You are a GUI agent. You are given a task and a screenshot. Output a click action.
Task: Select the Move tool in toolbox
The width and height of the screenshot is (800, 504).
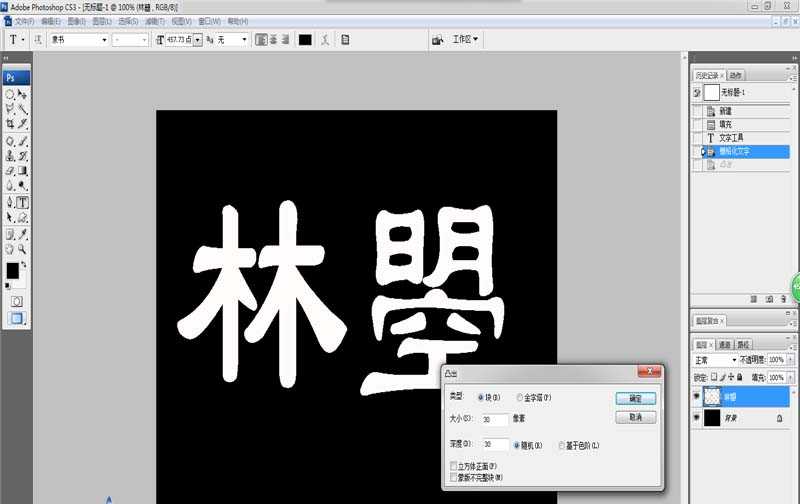[22, 94]
